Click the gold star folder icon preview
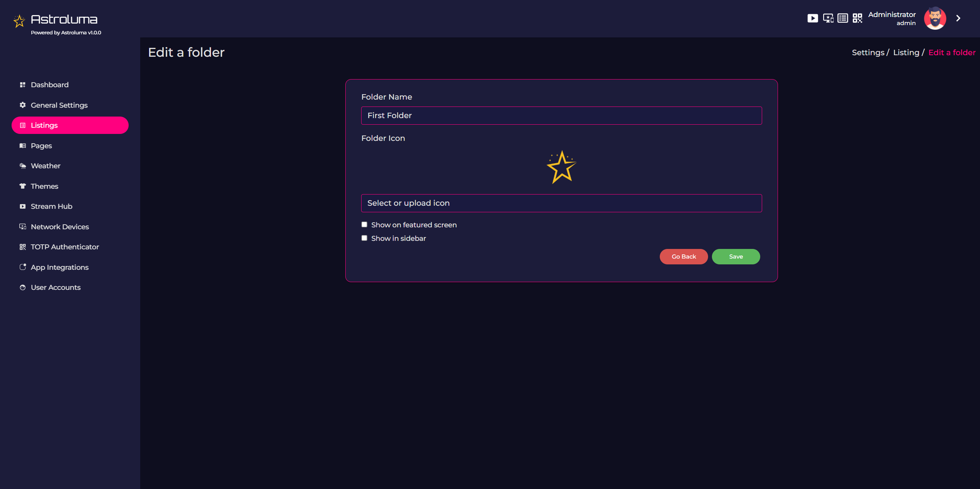The width and height of the screenshot is (980, 489). pyautogui.click(x=561, y=167)
